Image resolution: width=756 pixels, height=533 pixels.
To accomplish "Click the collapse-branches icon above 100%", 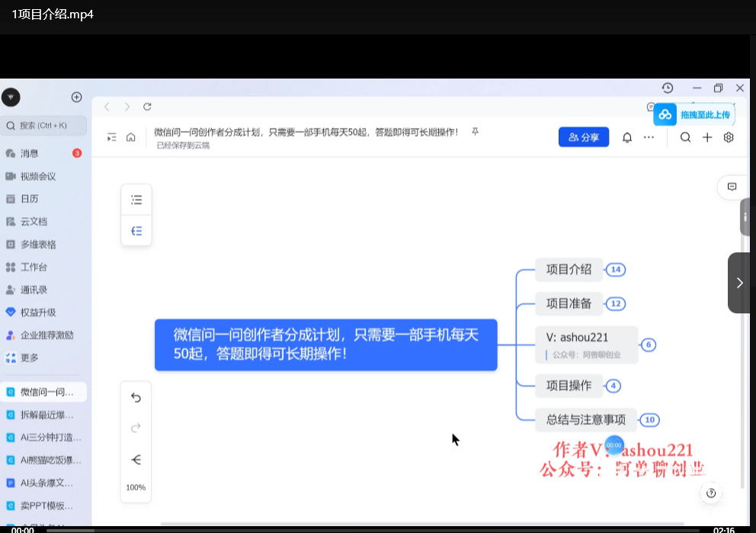I will [x=136, y=460].
